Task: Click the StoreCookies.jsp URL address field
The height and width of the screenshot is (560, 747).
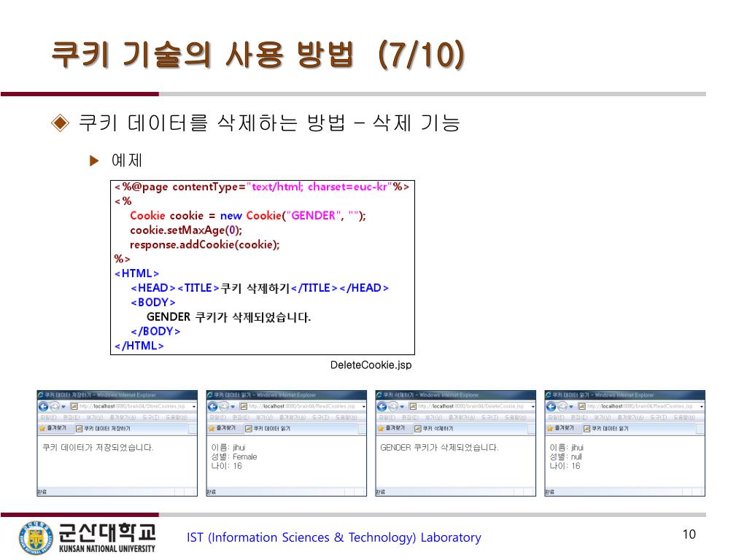Action: pos(132,407)
